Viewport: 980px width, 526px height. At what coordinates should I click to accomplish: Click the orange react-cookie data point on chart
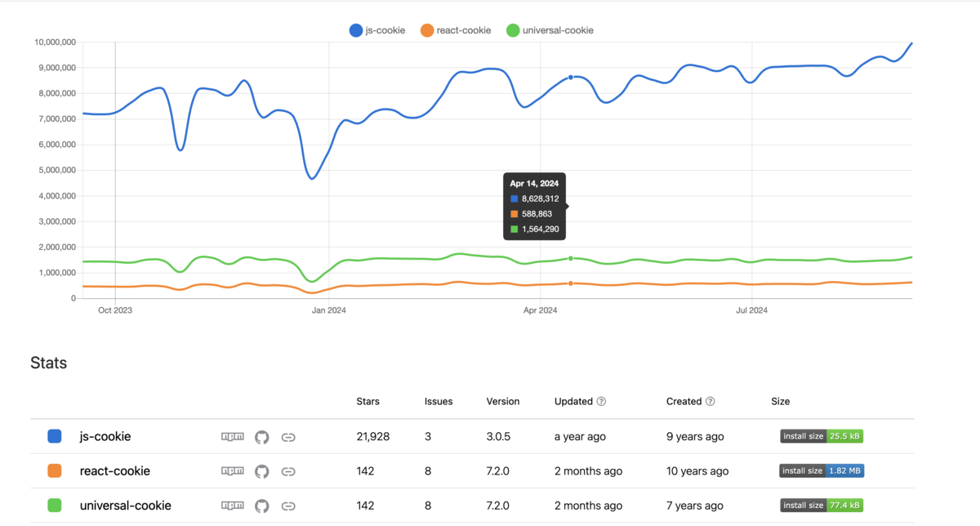pyautogui.click(x=571, y=283)
